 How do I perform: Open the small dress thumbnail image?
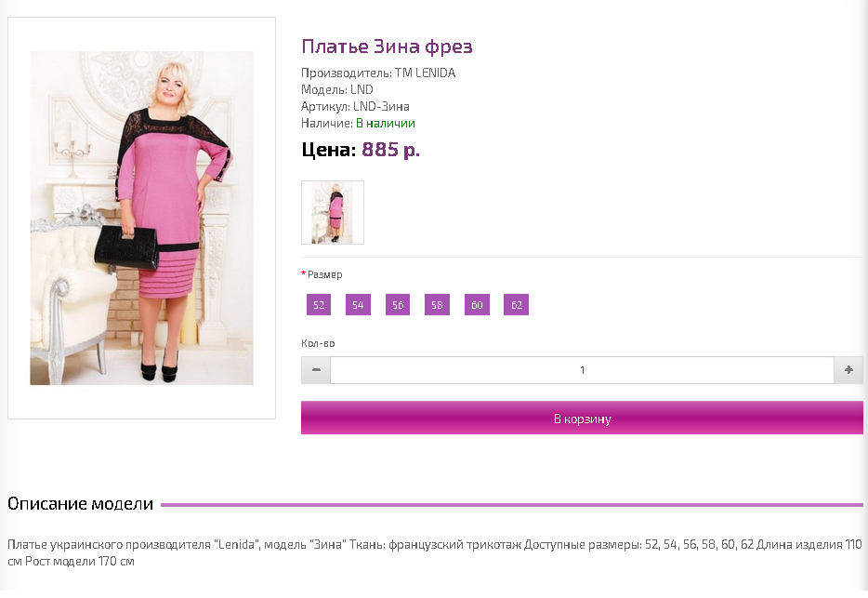click(x=333, y=212)
